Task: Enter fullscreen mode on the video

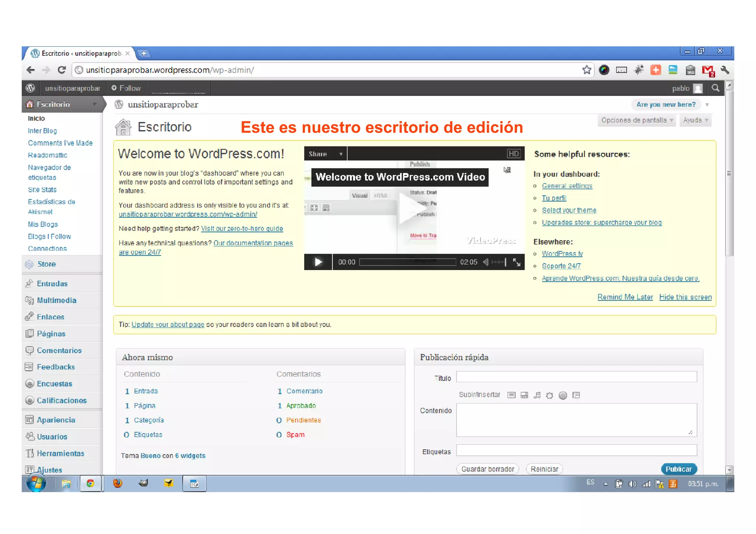Action: [517, 262]
